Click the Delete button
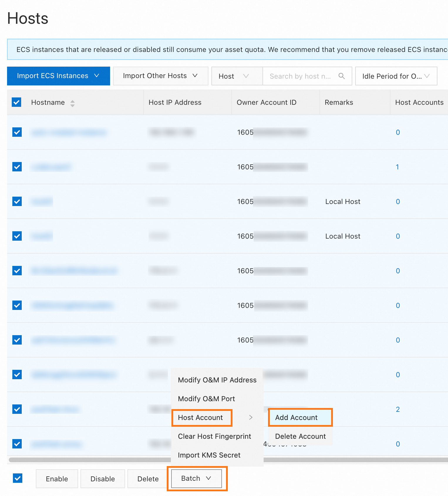448x496 pixels. [148, 479]
